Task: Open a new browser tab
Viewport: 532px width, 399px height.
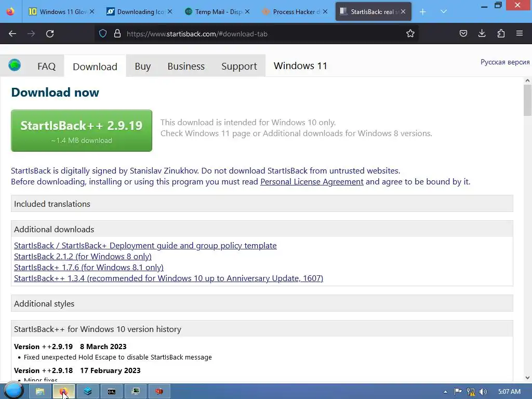Action: [x=423, y=12]
